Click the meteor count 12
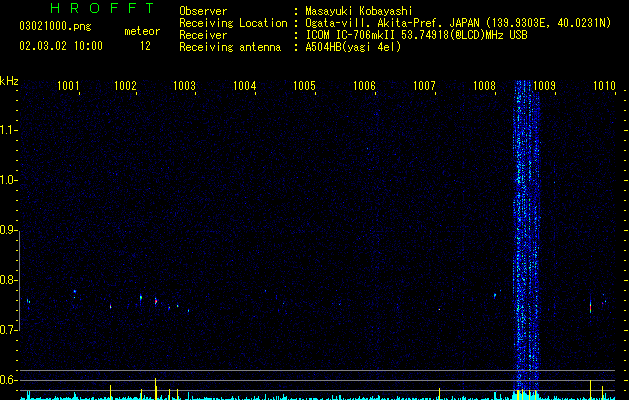 click(145, 46)
